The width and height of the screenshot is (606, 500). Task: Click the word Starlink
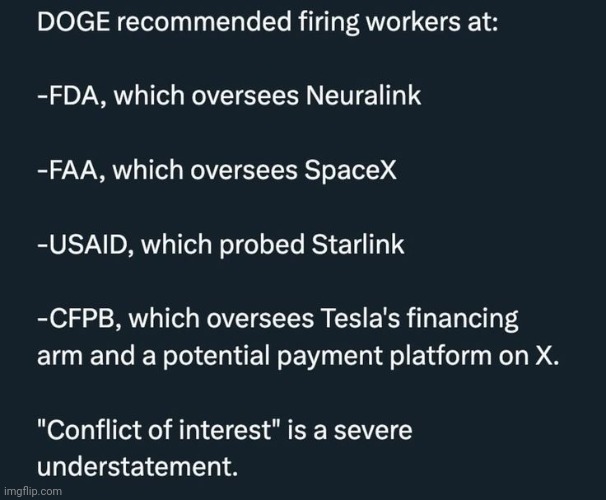click(358, 245)
